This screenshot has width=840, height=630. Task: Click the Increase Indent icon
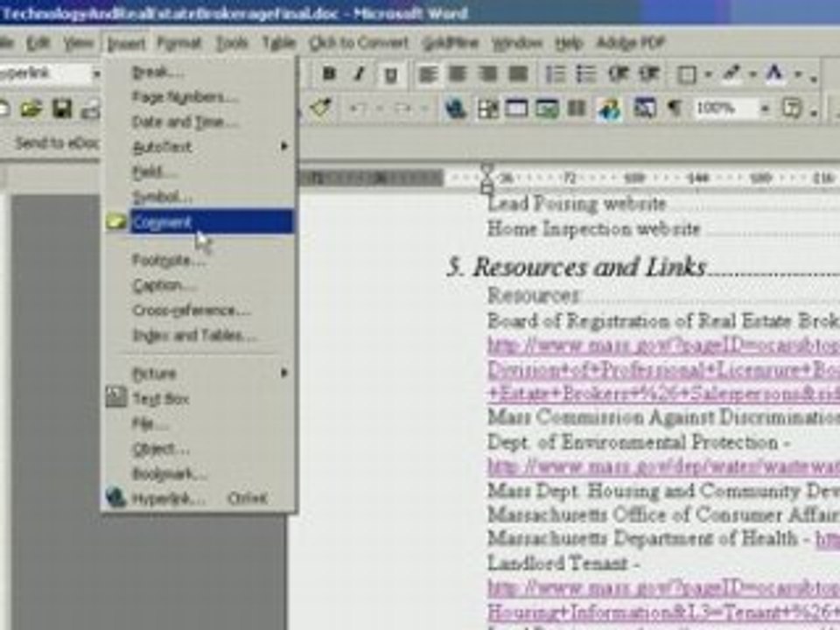click(648, 74)
